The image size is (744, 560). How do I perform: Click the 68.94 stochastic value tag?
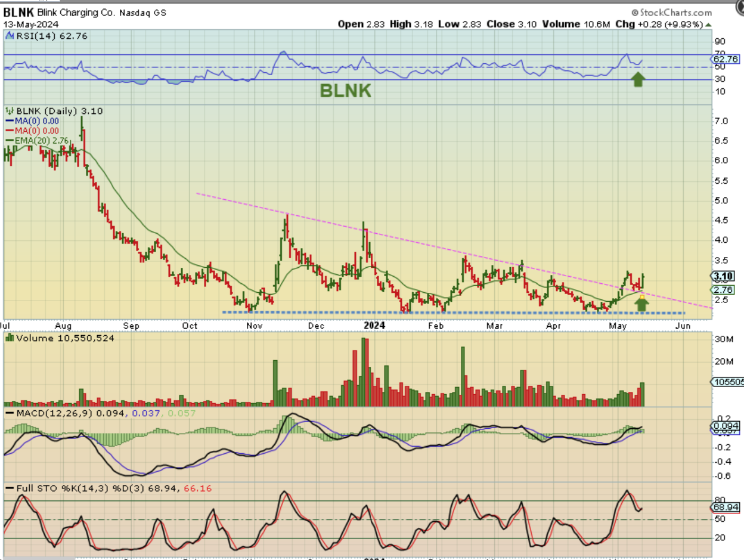pos(726,507)
